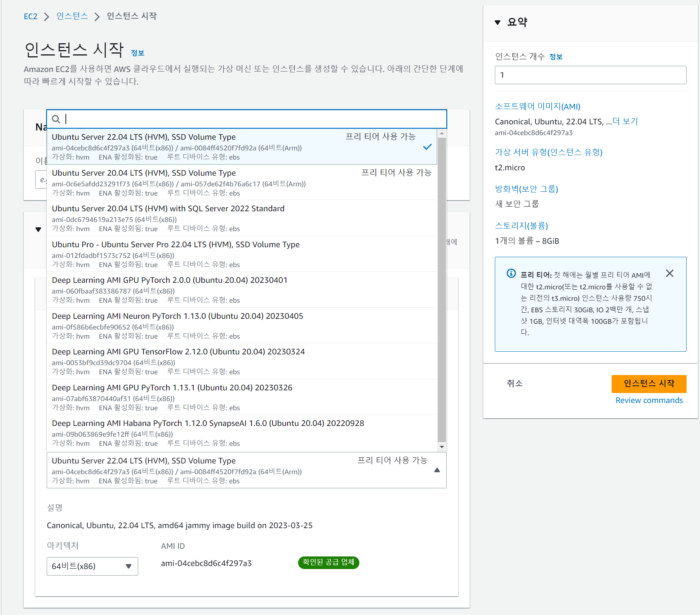The height and width of the screenshot is (615, 700).
Task: Click t2.micro instance type text in summary
Action: pyautogui.click(x=510, y=168)
